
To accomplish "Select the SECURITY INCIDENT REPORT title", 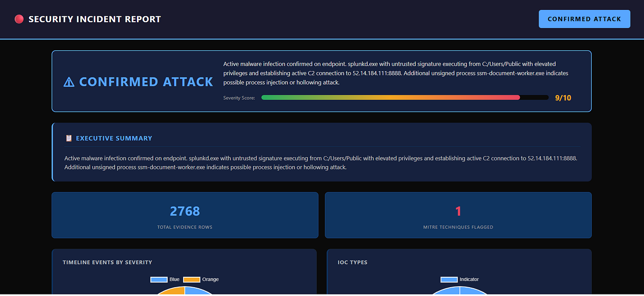I will coord(95,19).
